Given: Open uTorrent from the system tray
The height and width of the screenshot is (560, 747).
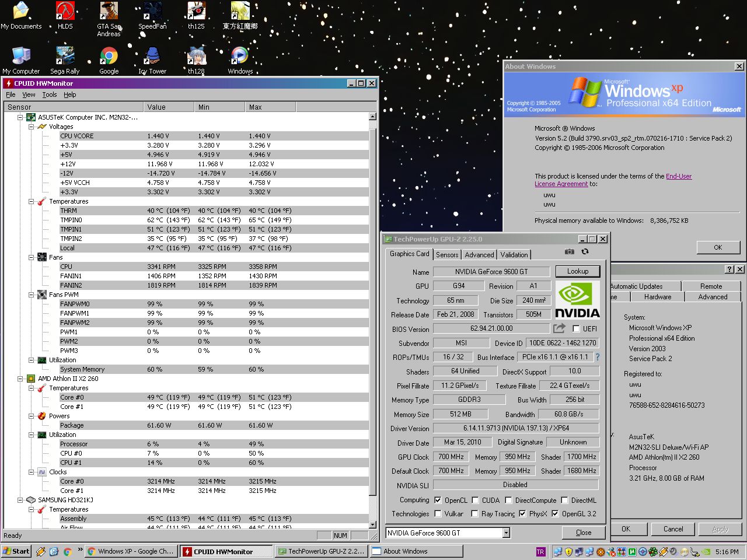Looking at the screenshot, I should click(x=631, y=551).
